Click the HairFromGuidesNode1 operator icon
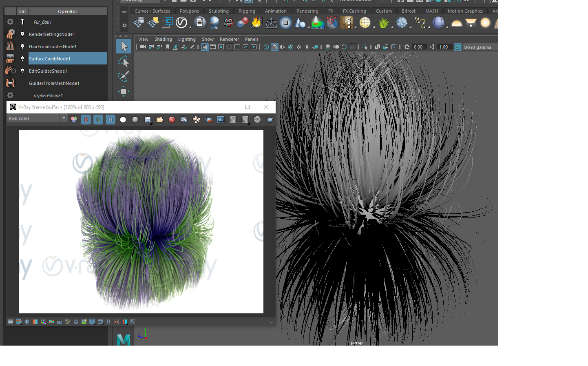The width and height of the screenshot is (588, 366). [10, 47]
